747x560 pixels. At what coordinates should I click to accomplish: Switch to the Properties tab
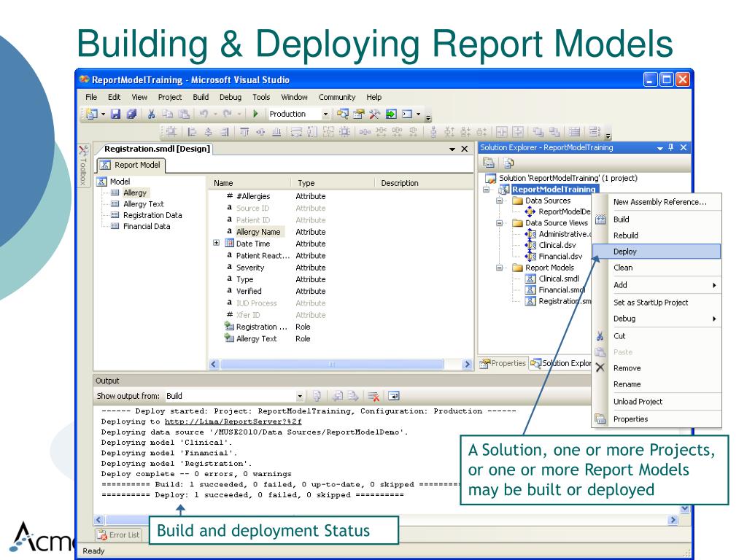click(503, 363)
